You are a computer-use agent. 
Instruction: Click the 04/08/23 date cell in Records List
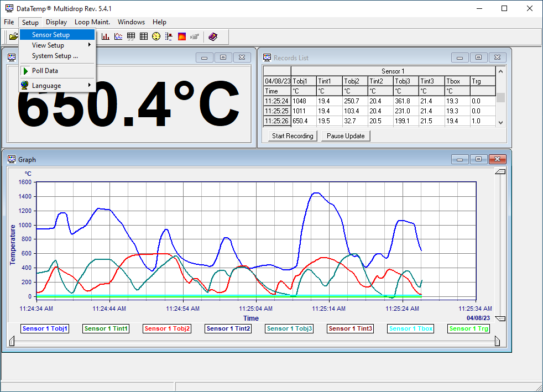click(x=277, y=81)
